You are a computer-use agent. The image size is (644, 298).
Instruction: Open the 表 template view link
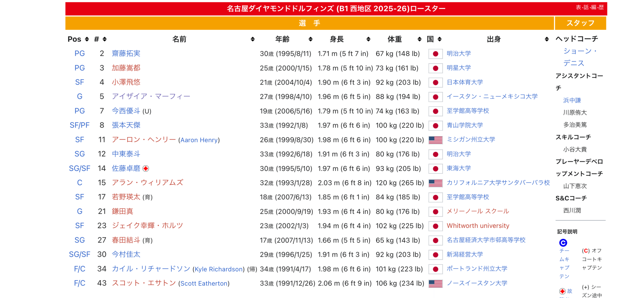[x=578, y=7]
